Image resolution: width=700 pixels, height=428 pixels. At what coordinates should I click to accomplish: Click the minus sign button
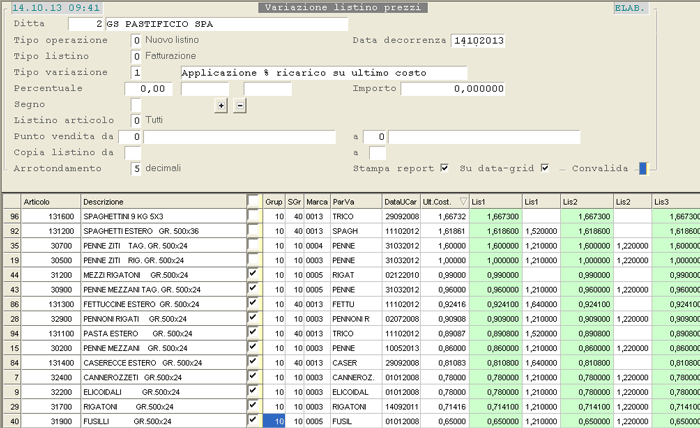click(240, 106)
